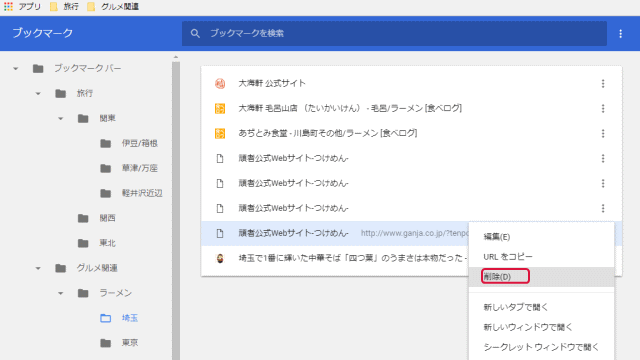Collapse the ブックマーク バー tree node
The image size is (640, 360).
(x=16, y=69)
